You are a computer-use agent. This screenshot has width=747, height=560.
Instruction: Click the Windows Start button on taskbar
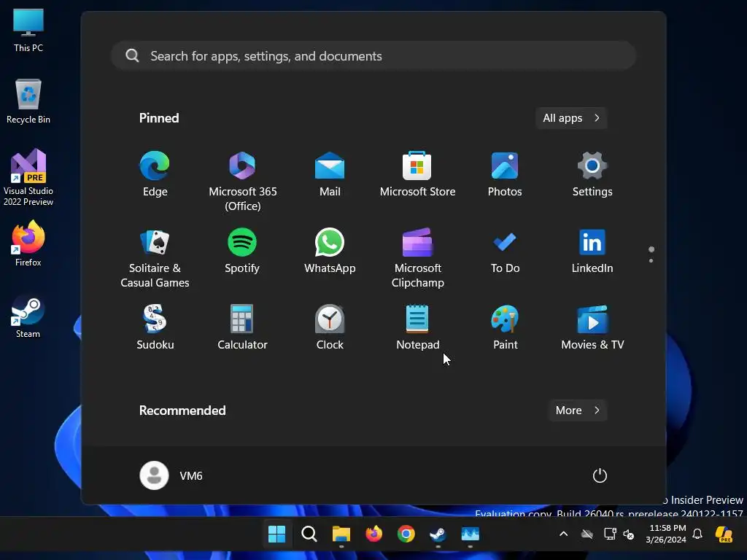point(276,534)
